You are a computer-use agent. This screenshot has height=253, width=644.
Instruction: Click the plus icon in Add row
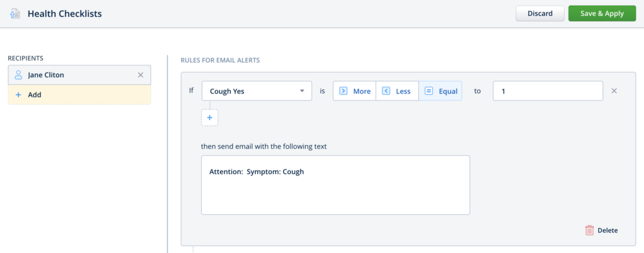(18, 95)
